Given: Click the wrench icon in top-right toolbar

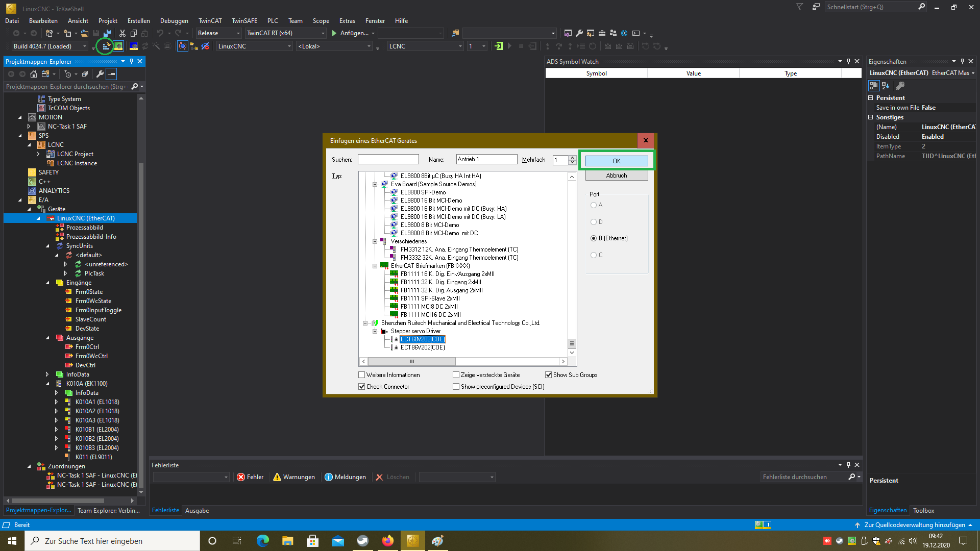Looking at the screenshot, I should [x=579, y=33].
